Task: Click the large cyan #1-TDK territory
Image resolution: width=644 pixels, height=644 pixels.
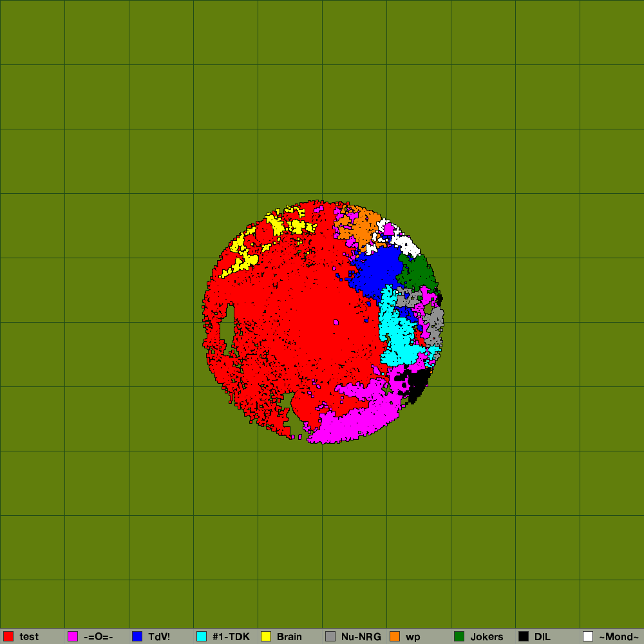Action: [396, 333]
